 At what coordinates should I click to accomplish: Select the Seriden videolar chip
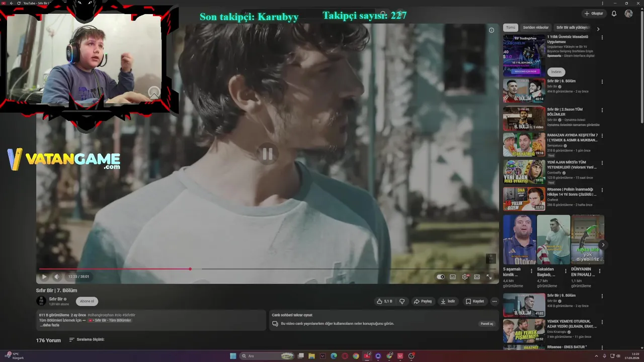point(536,28)
